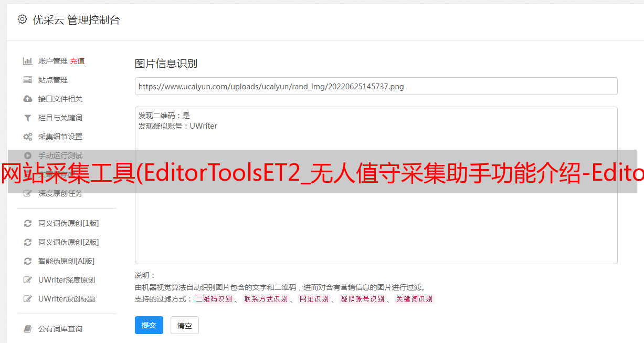The width and height of the screenshot is (644, 343).
Task: Click the refresh icon for 智能伪原创[AI版]
Action: click(x=28, y=261)
